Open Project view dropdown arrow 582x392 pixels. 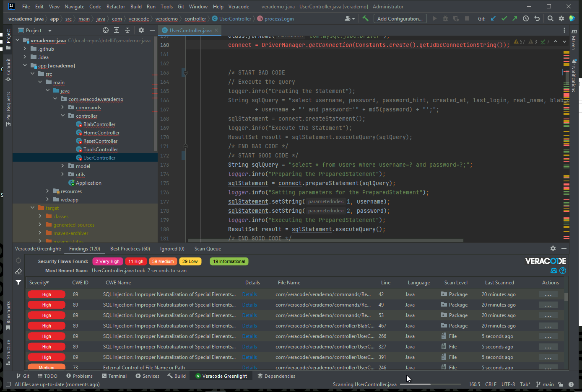coord(49,31)
